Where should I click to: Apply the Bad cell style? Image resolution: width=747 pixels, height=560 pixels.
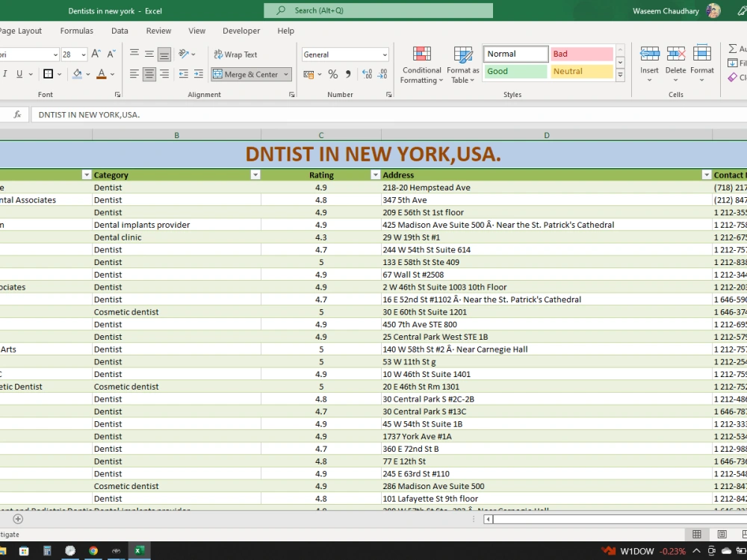point(582,54)
